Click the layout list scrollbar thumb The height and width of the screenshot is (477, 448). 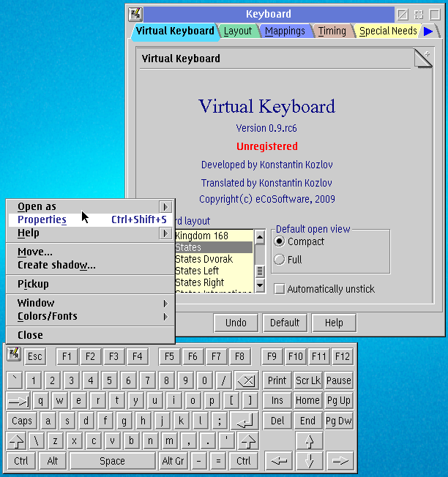pos(260,271)
